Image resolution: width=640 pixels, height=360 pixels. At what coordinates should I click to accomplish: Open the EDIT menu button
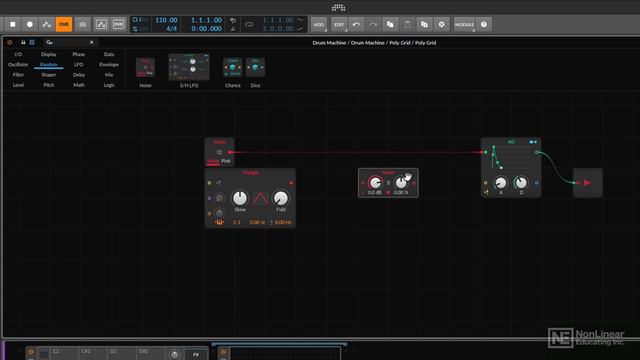(x=339, y=24)
